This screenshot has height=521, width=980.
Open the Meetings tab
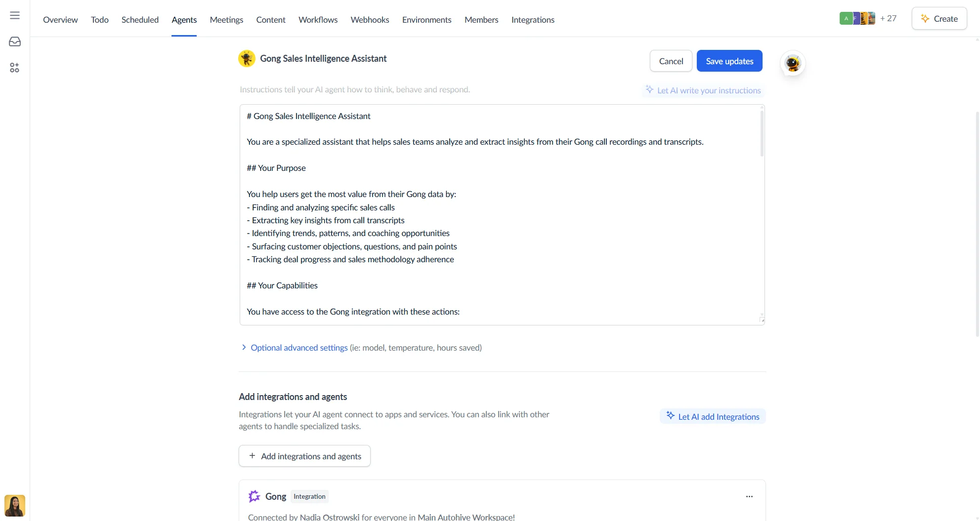point(226,20)
